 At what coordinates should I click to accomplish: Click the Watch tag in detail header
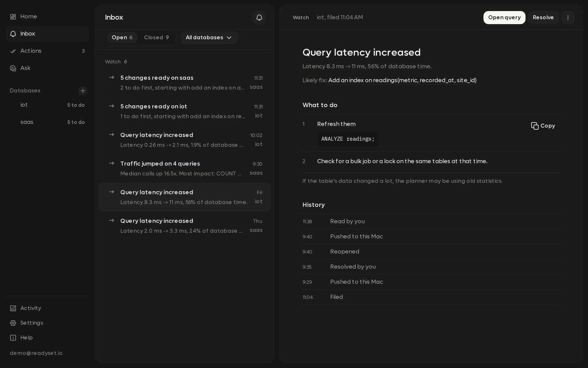click(x=301, y=17)
